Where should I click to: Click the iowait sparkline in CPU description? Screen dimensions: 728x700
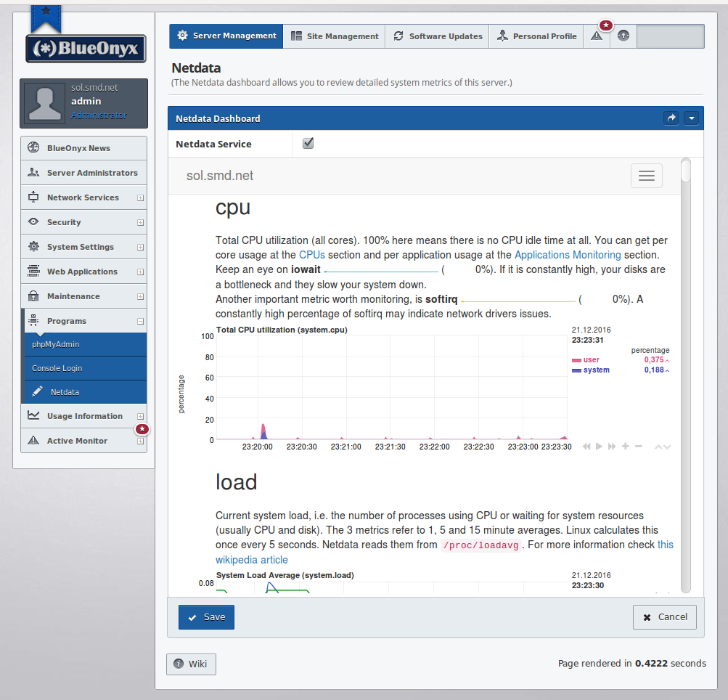[381, 270]
